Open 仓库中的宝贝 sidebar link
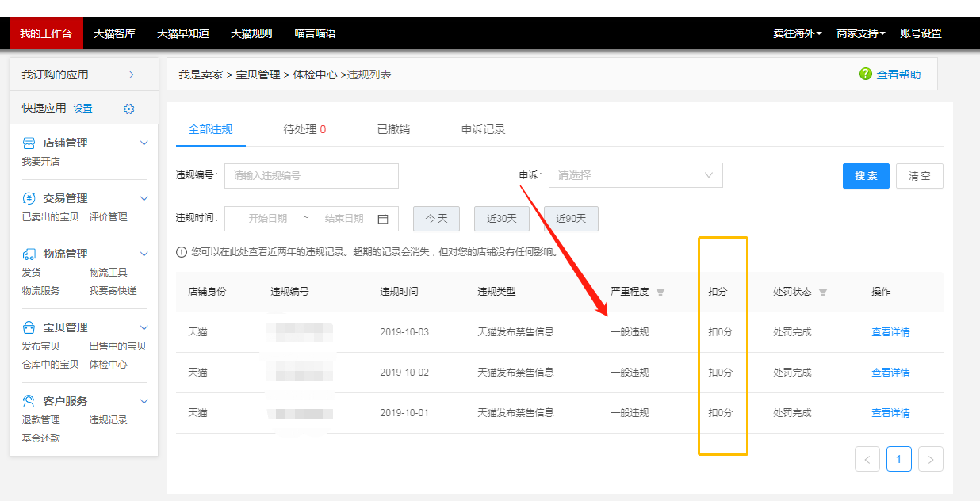980x501 pixels. point(50,365)
